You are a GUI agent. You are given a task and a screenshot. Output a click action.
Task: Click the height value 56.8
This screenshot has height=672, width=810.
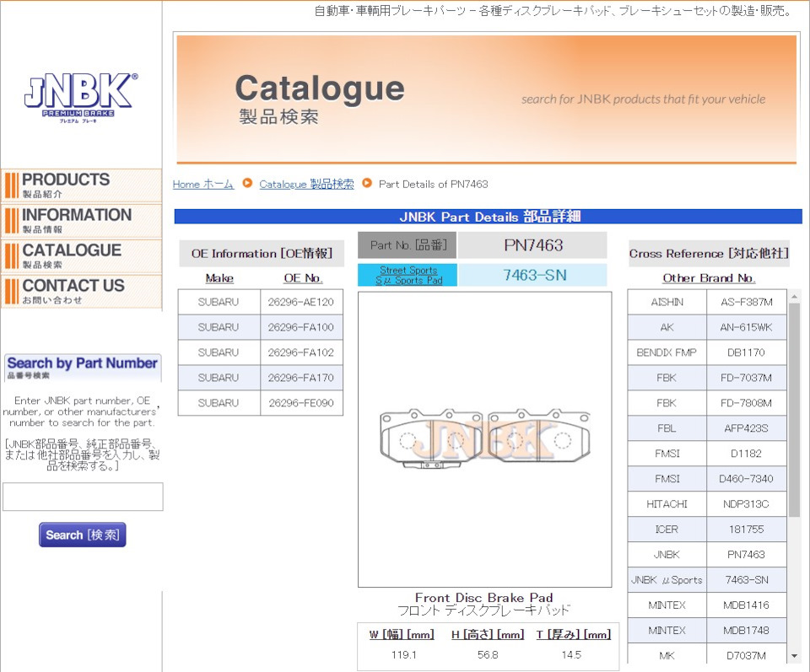click(x=488, y=655)
